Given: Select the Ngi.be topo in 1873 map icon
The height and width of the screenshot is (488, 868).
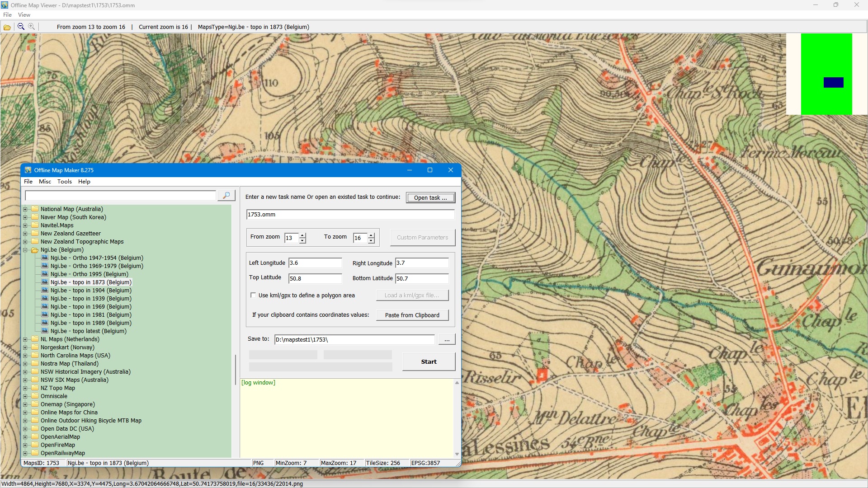Looking at the screenshot, I should 45,282.
